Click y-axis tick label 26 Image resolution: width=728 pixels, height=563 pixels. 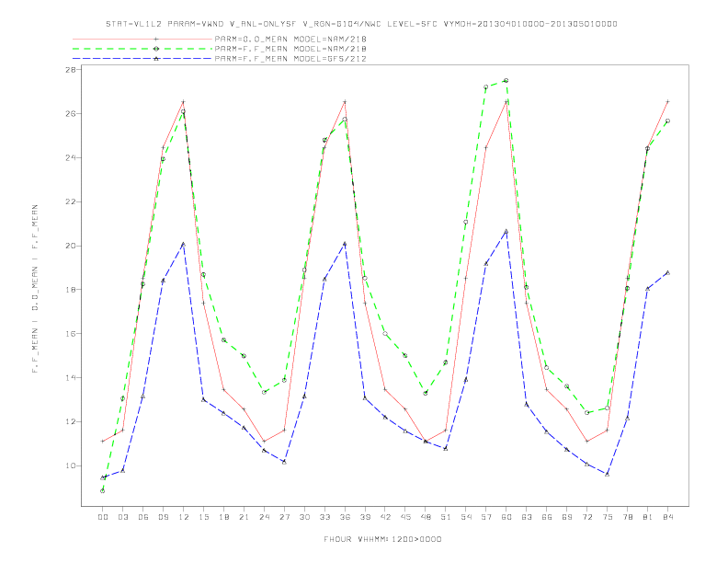pyautogui.click(x=72, y=113)
